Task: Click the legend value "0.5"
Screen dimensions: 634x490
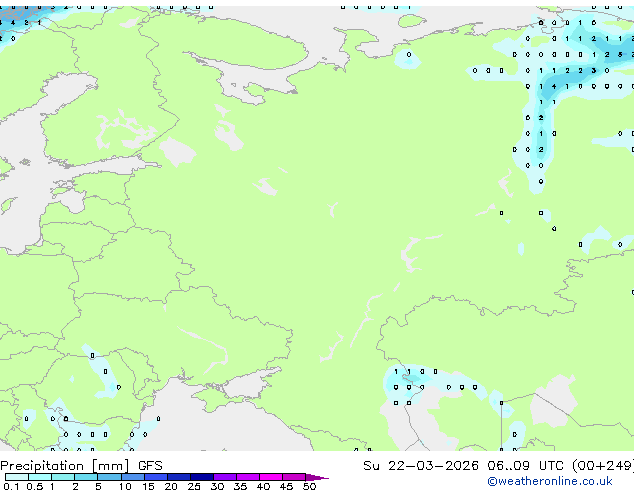Action: point(35,486)
